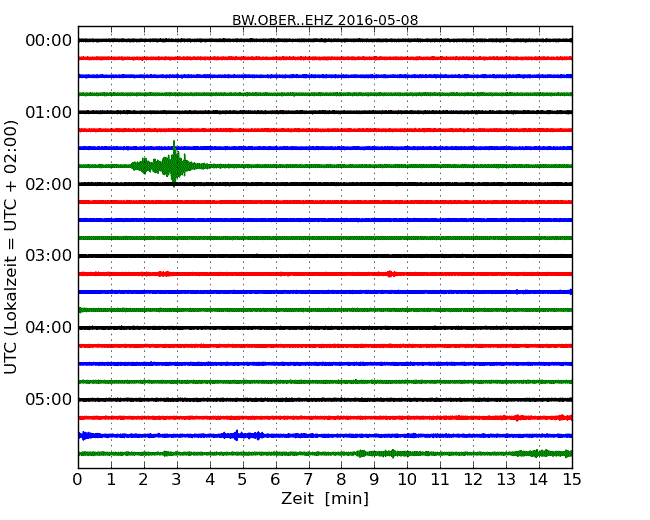
Task: Click x-axis tick label 7
Action: pos(308,480)
